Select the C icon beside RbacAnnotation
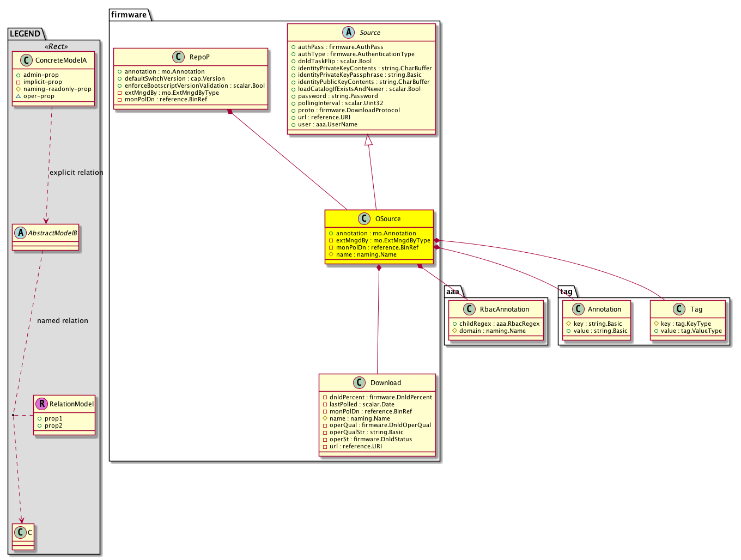741x560 pixels. [469, 309]
